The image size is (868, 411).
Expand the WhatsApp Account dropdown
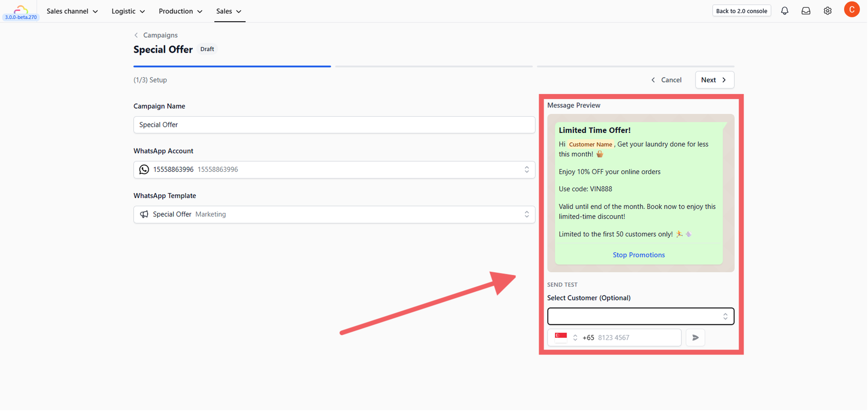[334, 170]
